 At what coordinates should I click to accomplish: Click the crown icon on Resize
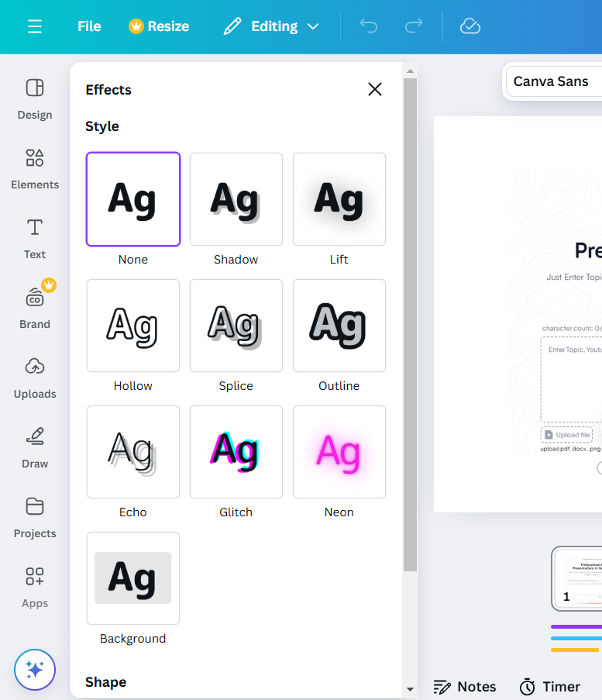pyautogui.click(x=136, y=26)
